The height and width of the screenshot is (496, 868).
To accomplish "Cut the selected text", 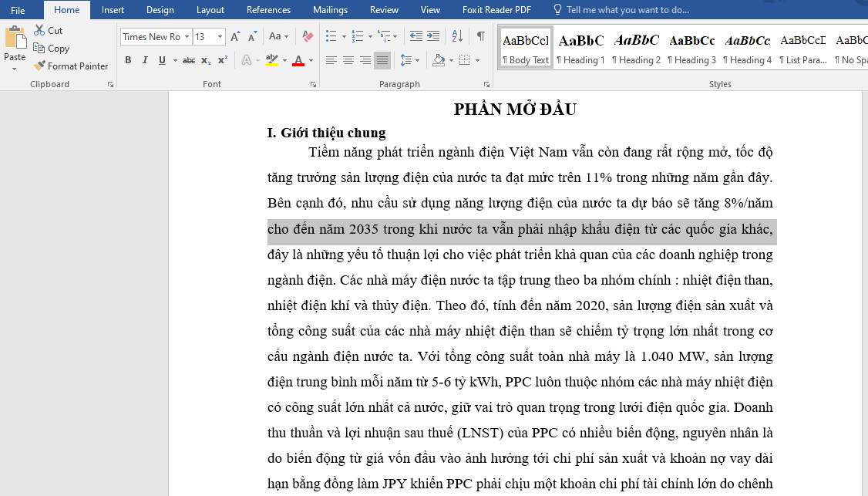I will [48, 31].
